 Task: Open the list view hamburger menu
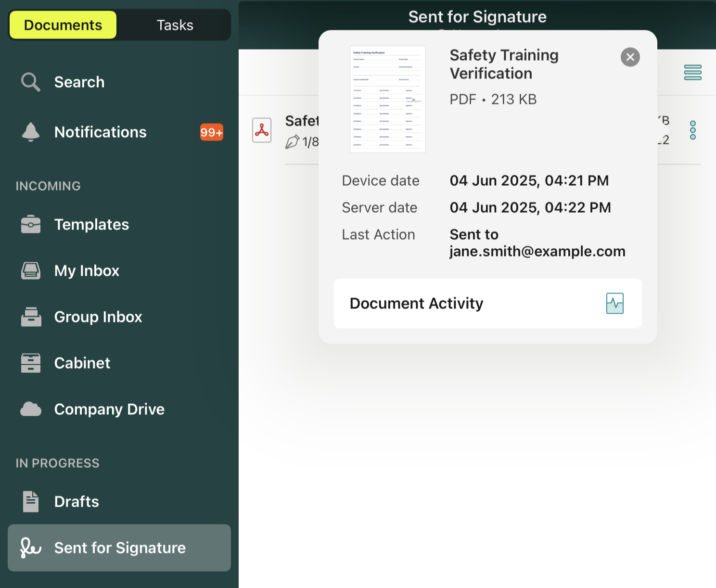(x=692, y=72)
